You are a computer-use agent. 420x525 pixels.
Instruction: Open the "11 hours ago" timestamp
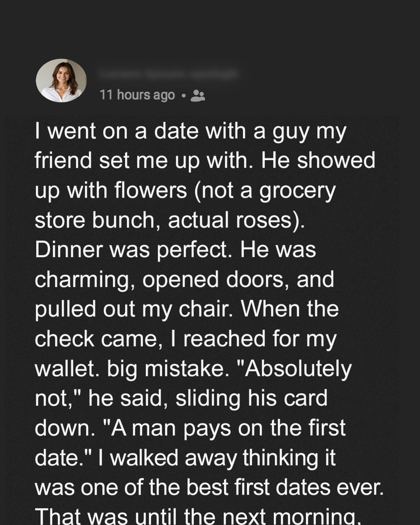(x=137, y=95)
